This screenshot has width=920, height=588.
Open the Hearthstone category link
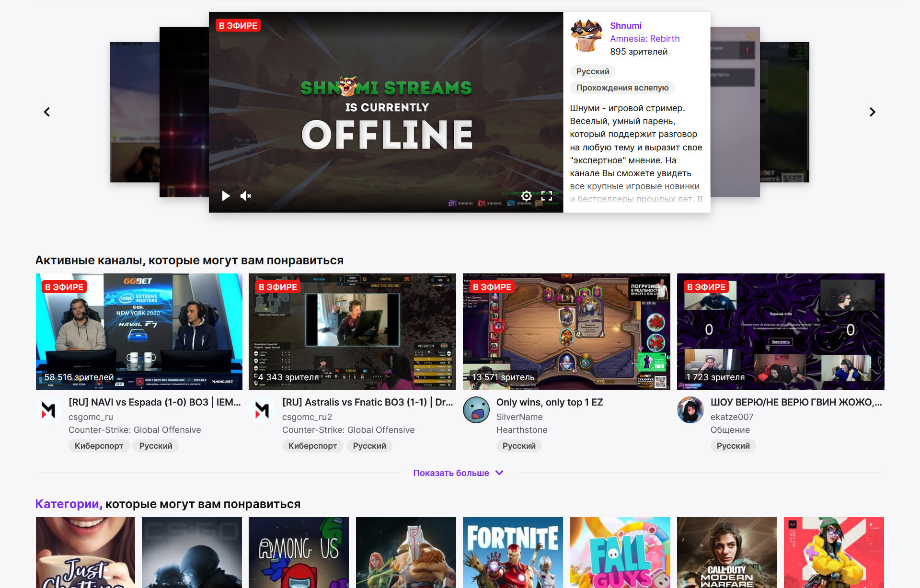(522, 430)
